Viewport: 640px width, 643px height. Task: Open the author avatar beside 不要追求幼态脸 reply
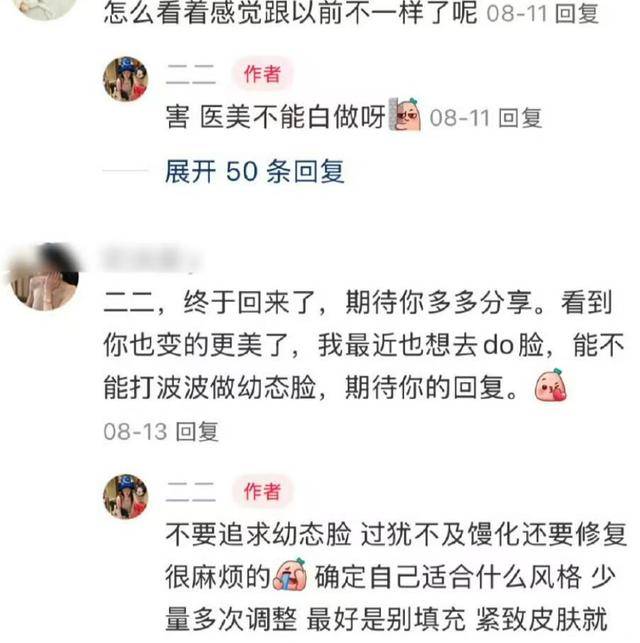125,497
